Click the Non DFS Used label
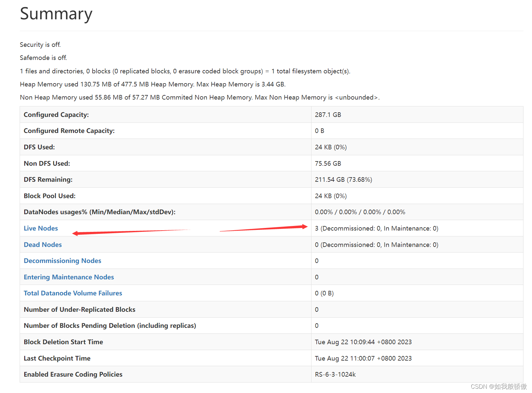The image size is (532, 393). tap(47, 163)
